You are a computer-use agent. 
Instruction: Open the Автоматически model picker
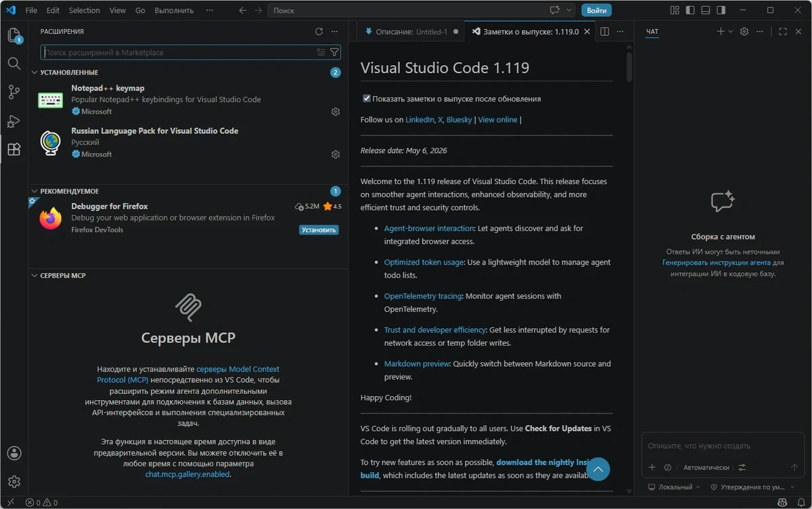tap(706, 467)
